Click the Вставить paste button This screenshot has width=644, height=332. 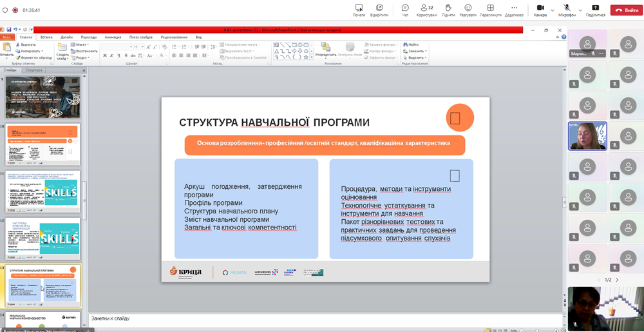6,50
